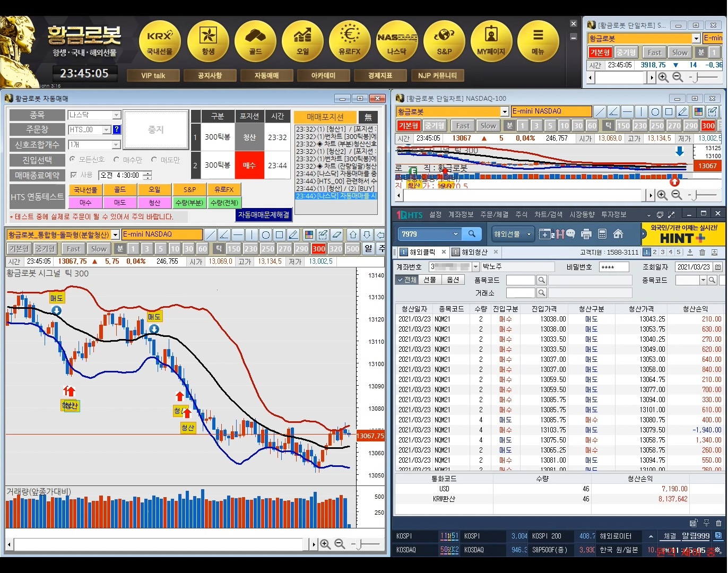728x573 pixels.
Task: Click the 경제지표 button in top bar
Action: pos(380,75)
